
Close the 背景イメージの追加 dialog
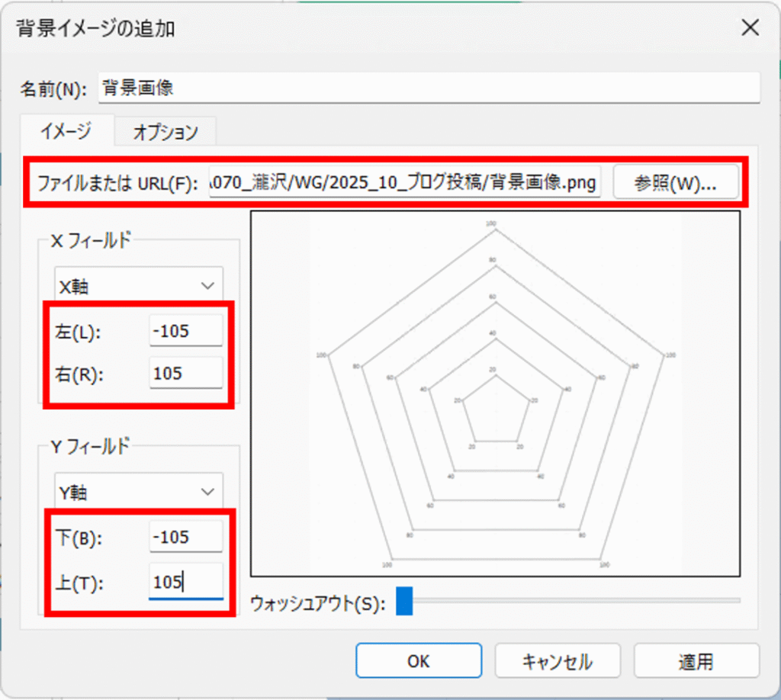point(750,29)
